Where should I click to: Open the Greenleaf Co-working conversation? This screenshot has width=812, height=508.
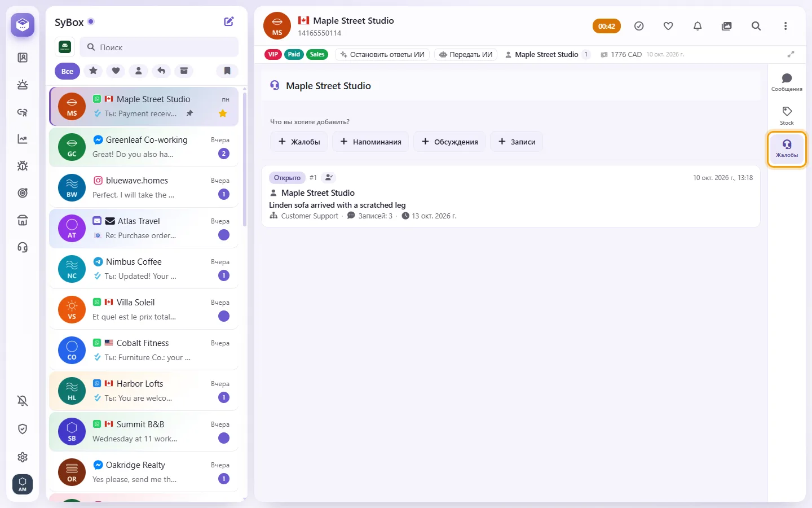coord(144,147)
